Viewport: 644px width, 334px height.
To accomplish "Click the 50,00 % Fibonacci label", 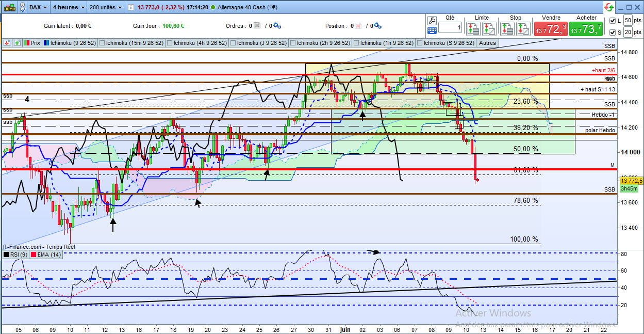I will point(526,149).
